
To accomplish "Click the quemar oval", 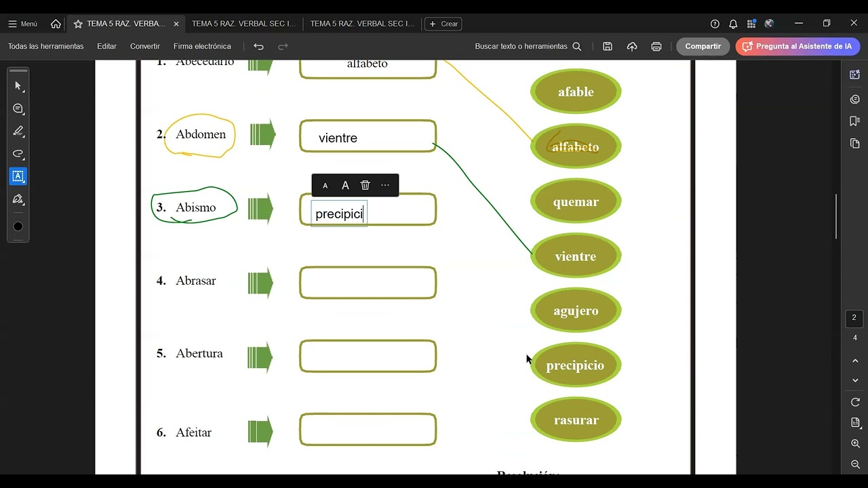I will tap(576, 201).
